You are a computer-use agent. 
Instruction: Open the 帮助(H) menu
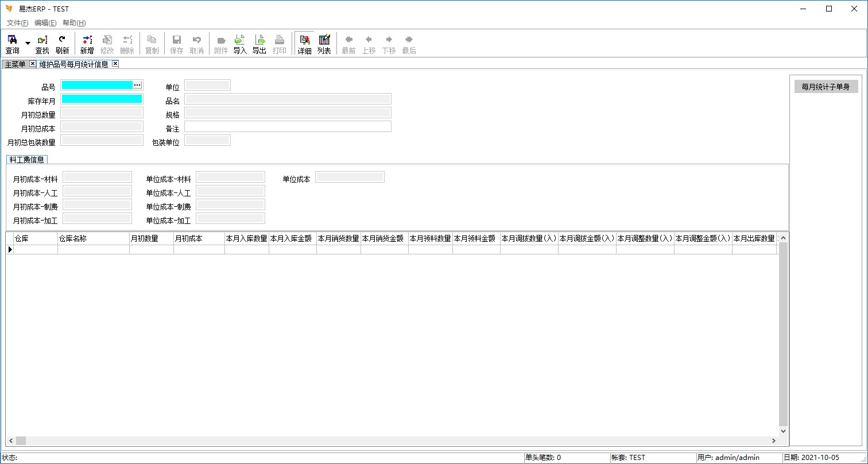tap(74, 23)
